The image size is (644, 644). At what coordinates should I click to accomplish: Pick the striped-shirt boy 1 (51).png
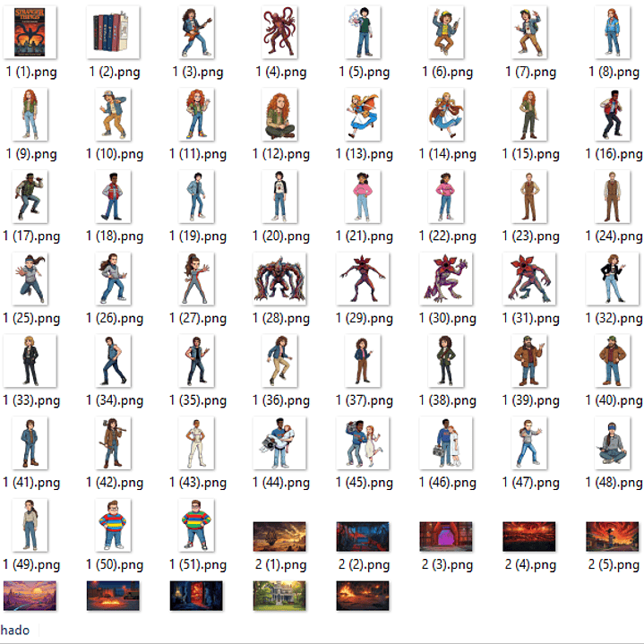pos(196,525)
